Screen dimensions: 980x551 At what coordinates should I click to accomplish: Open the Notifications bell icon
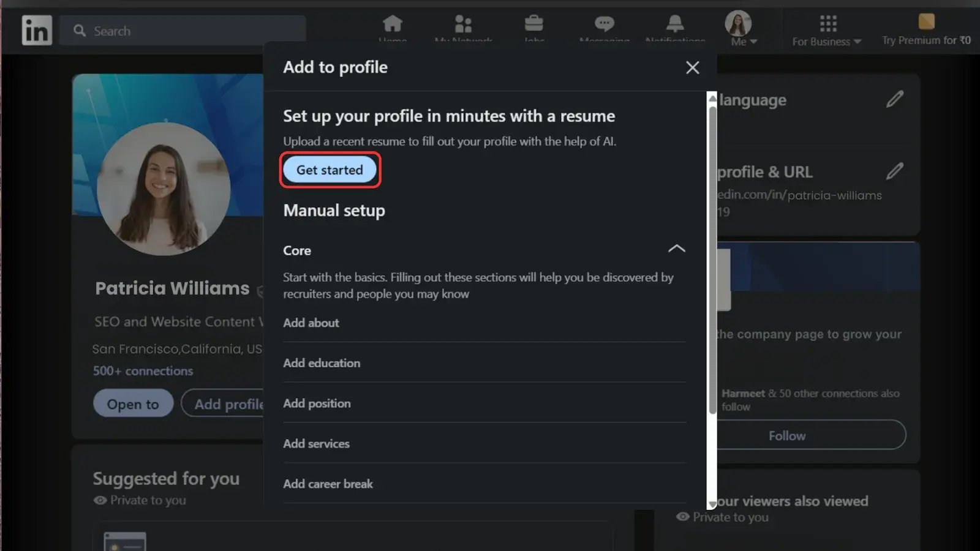(674, 24)
